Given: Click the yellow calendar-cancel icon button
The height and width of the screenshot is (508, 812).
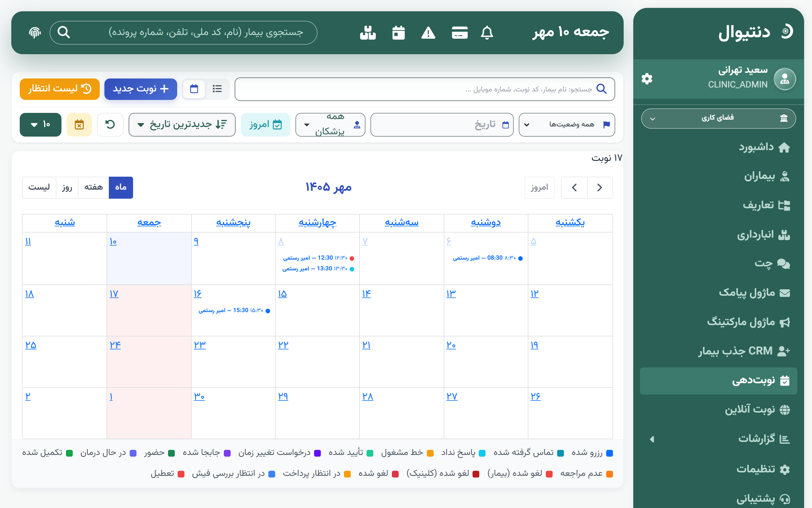Looking at the screenshot, I should point(79,125).
